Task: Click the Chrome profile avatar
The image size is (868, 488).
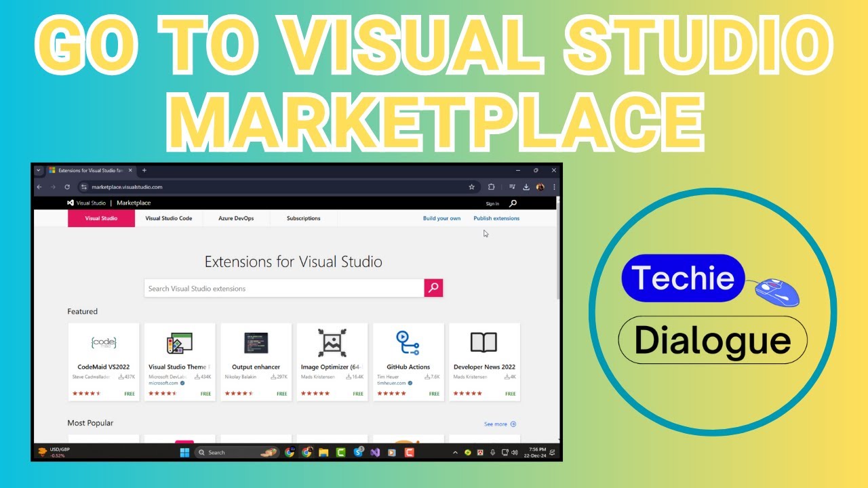Action: point(540,187)
